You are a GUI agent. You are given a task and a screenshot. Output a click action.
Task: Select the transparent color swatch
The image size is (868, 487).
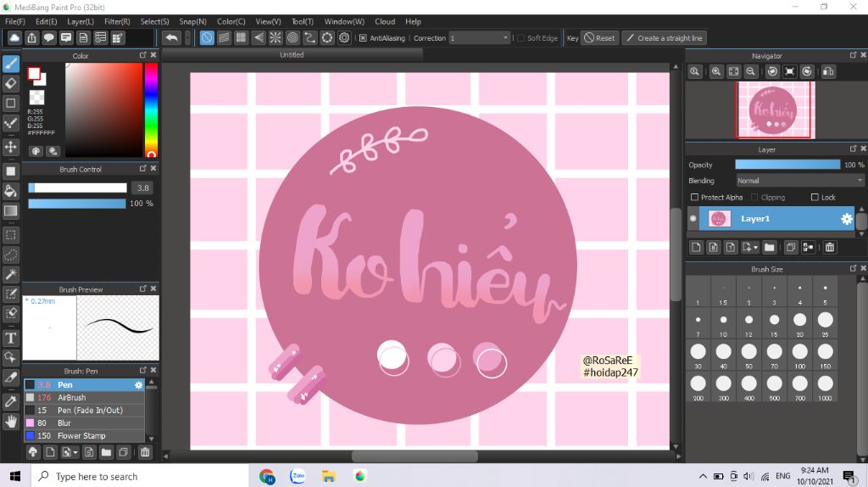click(x=37, y=98)
